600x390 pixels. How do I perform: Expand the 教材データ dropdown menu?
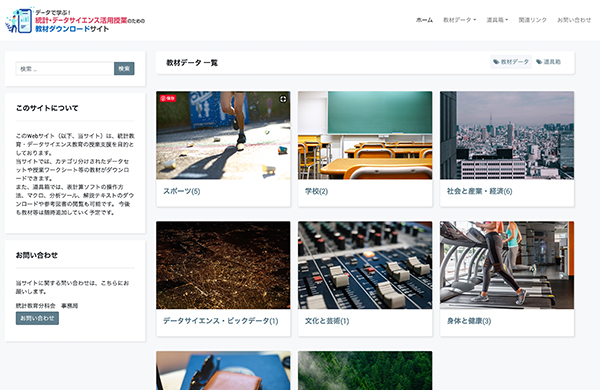click(x=459, y=20)
